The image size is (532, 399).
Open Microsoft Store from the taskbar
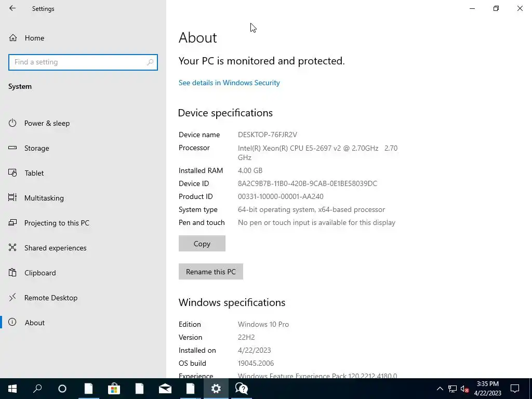(x=114, y=389)
